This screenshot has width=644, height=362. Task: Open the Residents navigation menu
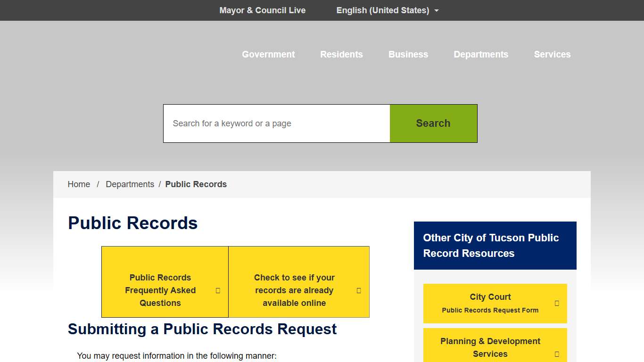click(x=341, y=54)
